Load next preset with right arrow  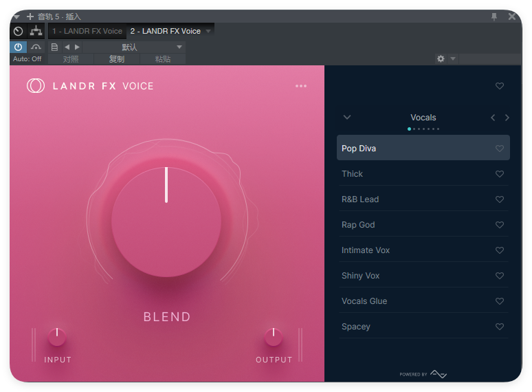[x=78, y=47]
